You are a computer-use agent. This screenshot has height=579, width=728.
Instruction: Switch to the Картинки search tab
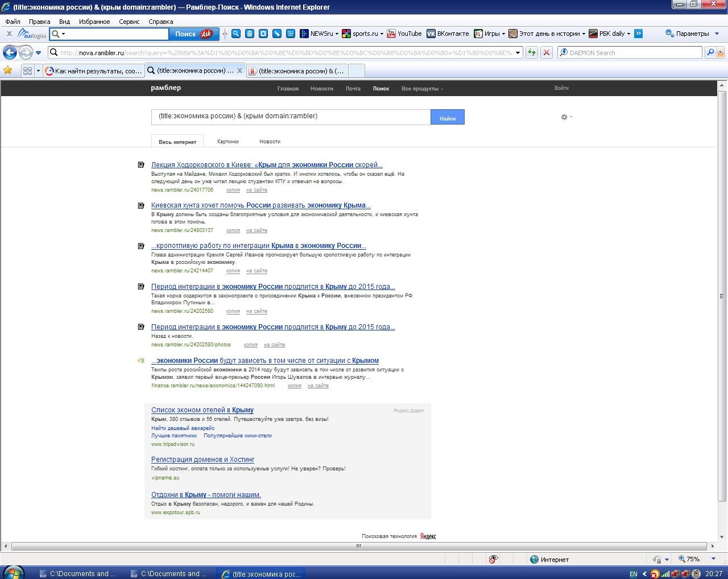(228, 141)
